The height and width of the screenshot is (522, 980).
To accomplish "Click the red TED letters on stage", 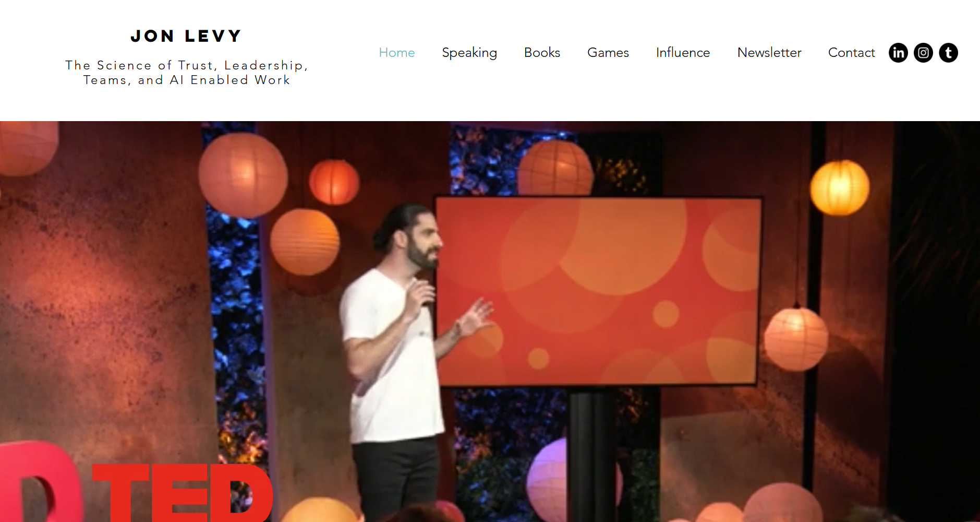I will (183, 492).
